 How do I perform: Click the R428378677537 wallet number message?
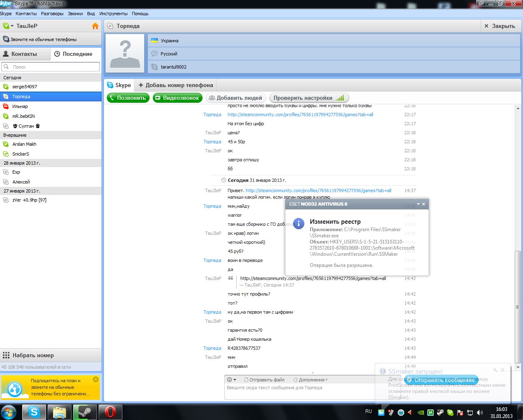pos(244,348)
